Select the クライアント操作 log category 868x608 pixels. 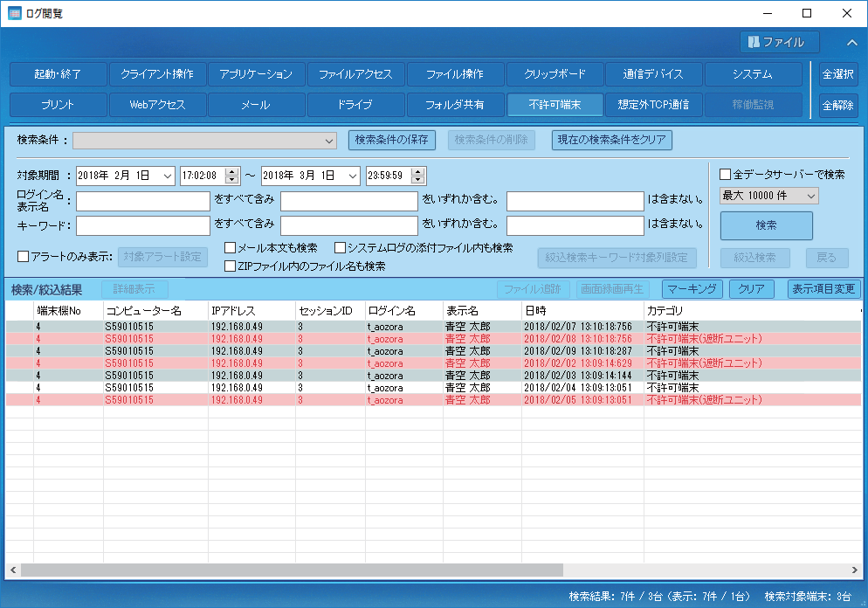coord(157,74)
